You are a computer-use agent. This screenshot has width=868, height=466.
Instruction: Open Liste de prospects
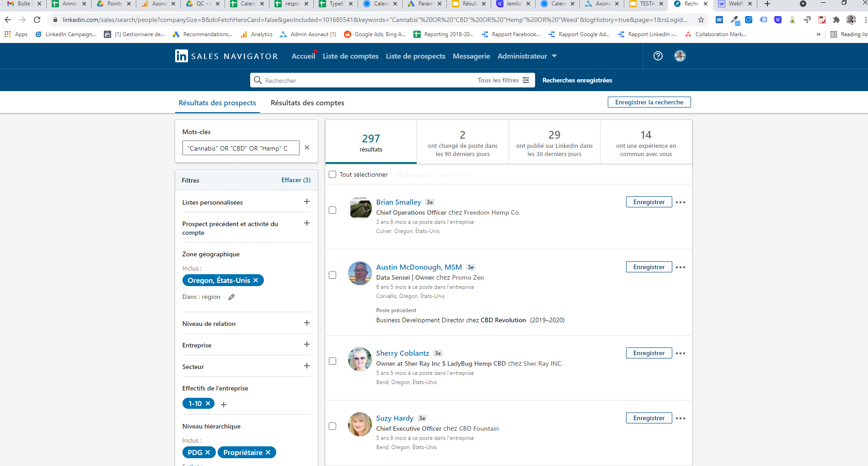[x=416, y=56]
